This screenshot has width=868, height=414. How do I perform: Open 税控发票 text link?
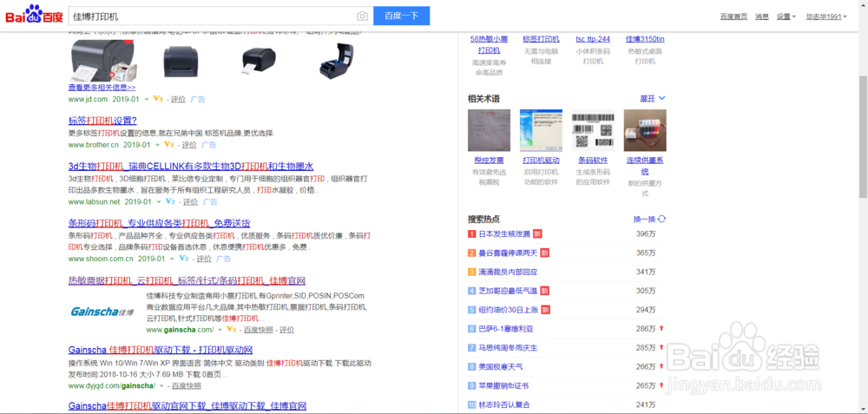(489, 161)
